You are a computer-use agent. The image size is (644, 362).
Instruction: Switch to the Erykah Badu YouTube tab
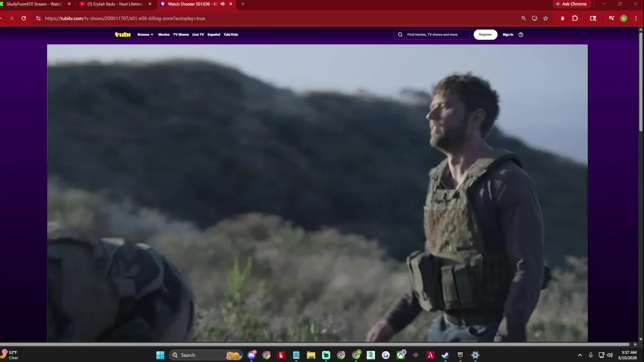click(x=115, y=4)
